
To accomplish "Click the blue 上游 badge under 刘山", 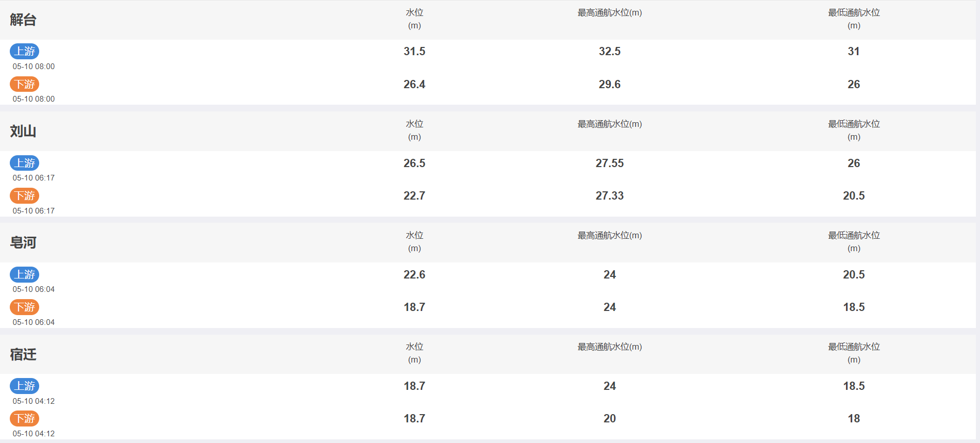I will [x=24, y=163].
